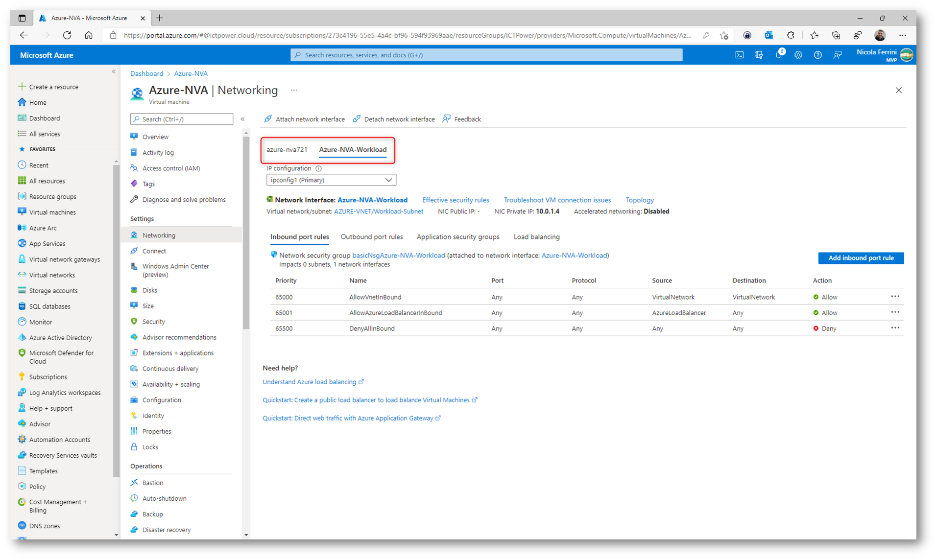Open Cloud Shell icon in Azure header
Screen dimensions: 937x560
(x=739, y=55)
